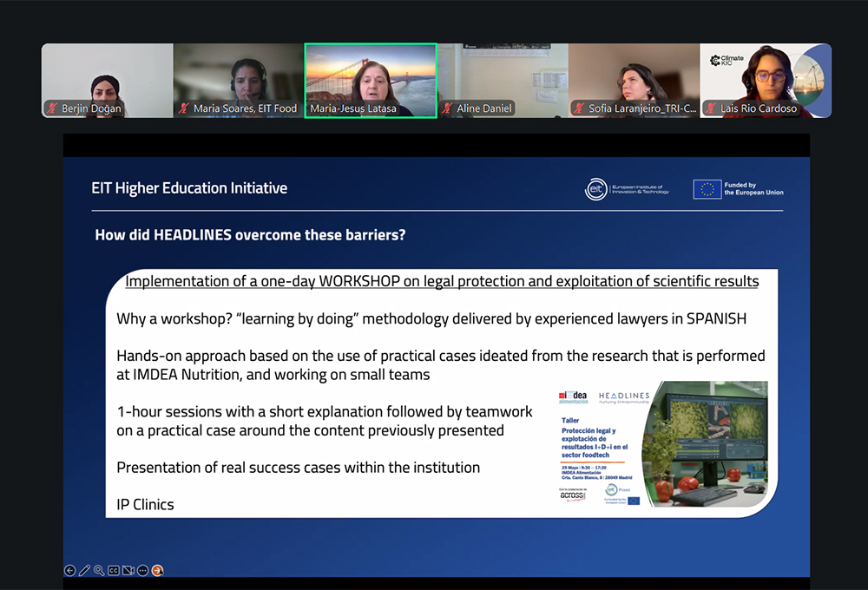Select Aline Daniel's video tile
868x590 pixels.
click(503, 78)
